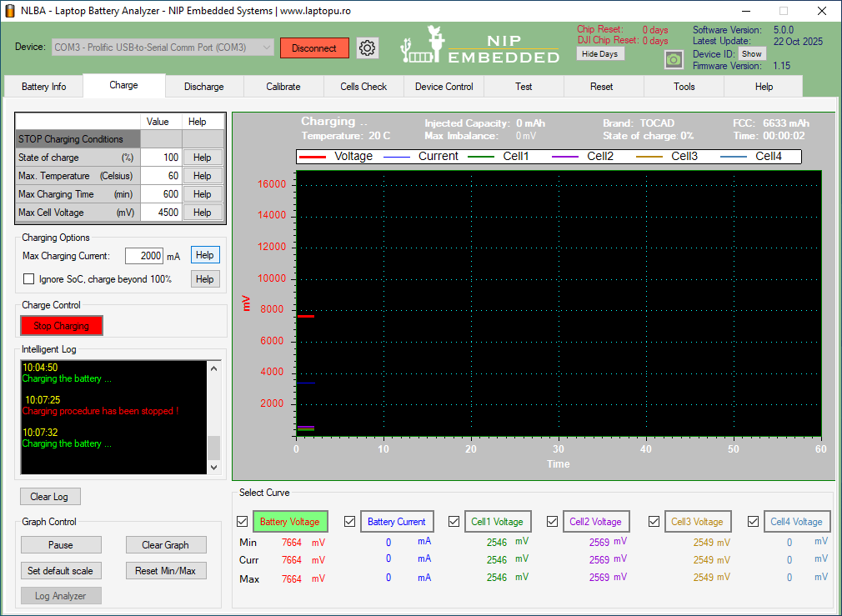Enable Ignore SoC, charge beyond 100%
Screen dimensions: 842x616
(29, 279)
